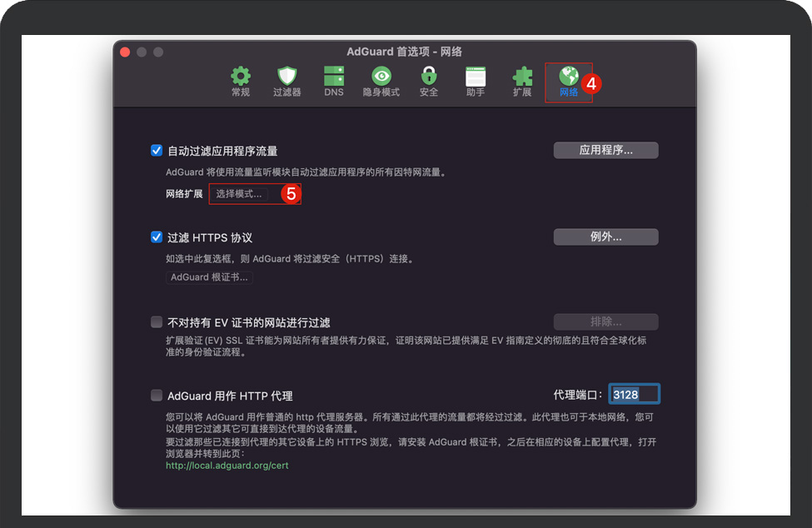Disable 自动过滤应用程序流量 checkbox
Image resolution: width=812 pixels, height=528 pixels.
[x=157, y=150]
